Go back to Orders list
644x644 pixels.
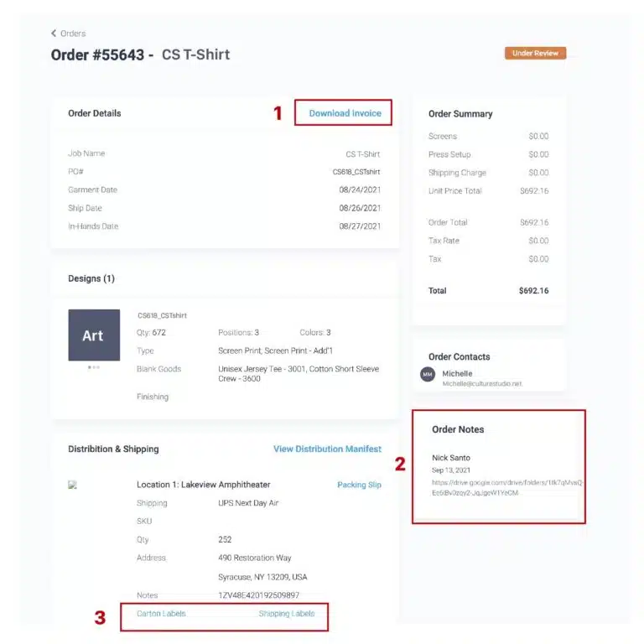pyautogui.click(x=73, y=34)
